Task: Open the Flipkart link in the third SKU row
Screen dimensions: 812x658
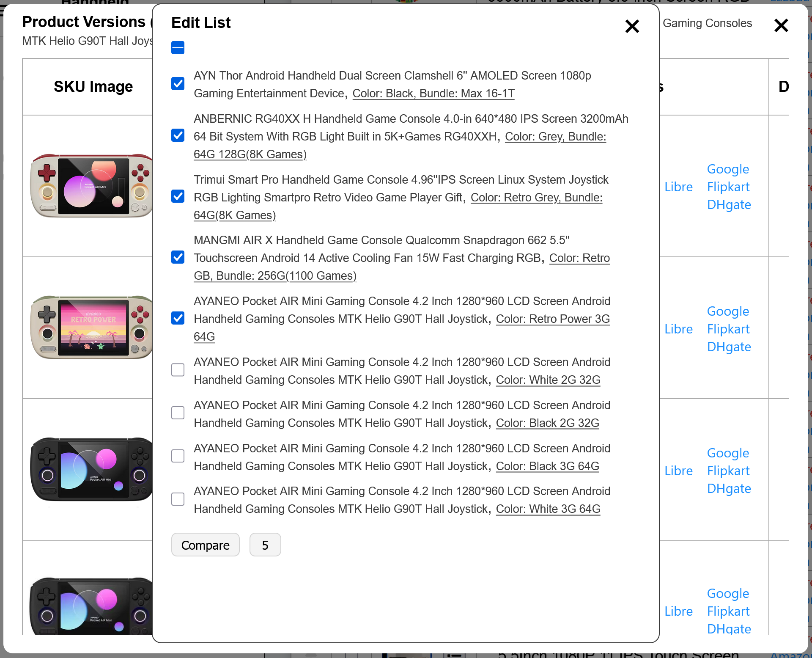Action: coord(728,471)
